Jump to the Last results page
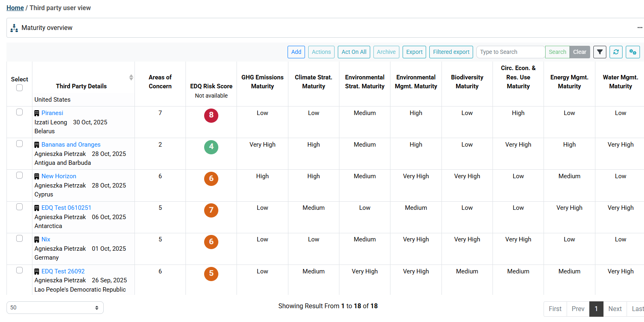644x322 pixels. [637, 309]
